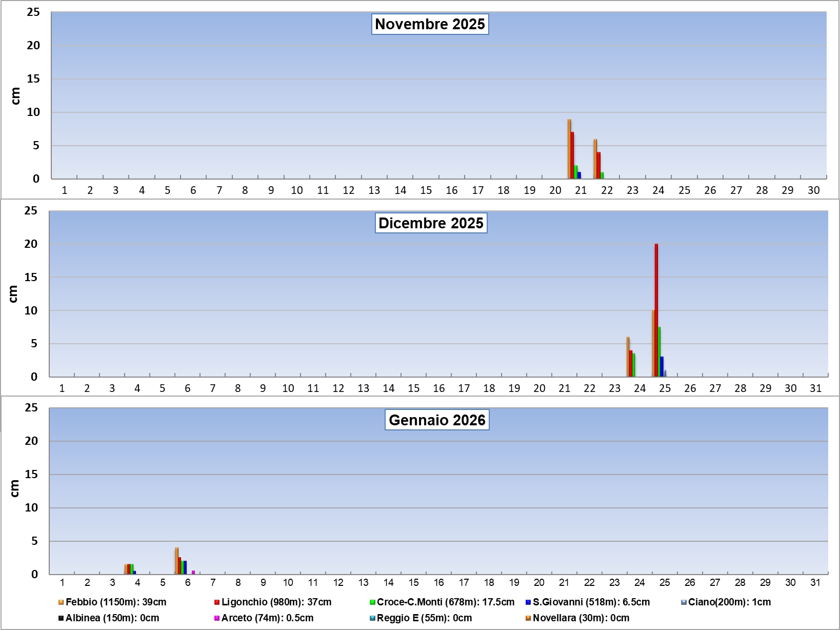840x630 pixels.
Task: Click the magenta Arceto legend marker
Action: 217,618
